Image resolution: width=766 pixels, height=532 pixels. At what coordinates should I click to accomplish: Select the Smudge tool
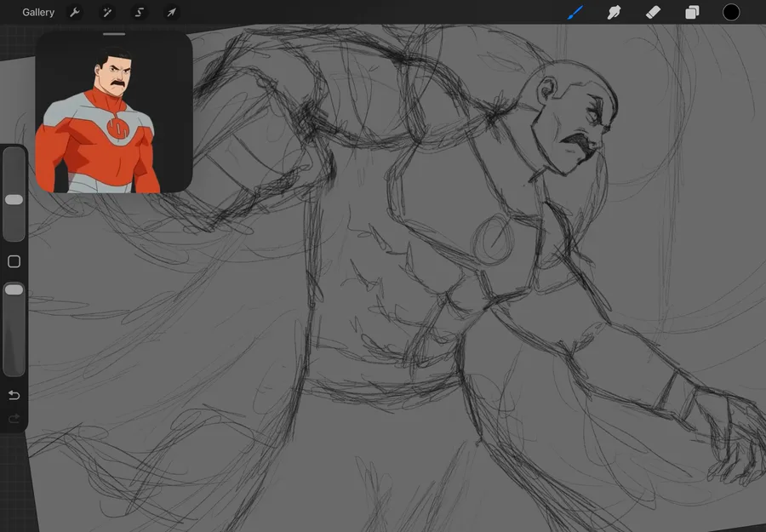click(x=614, y=12)
